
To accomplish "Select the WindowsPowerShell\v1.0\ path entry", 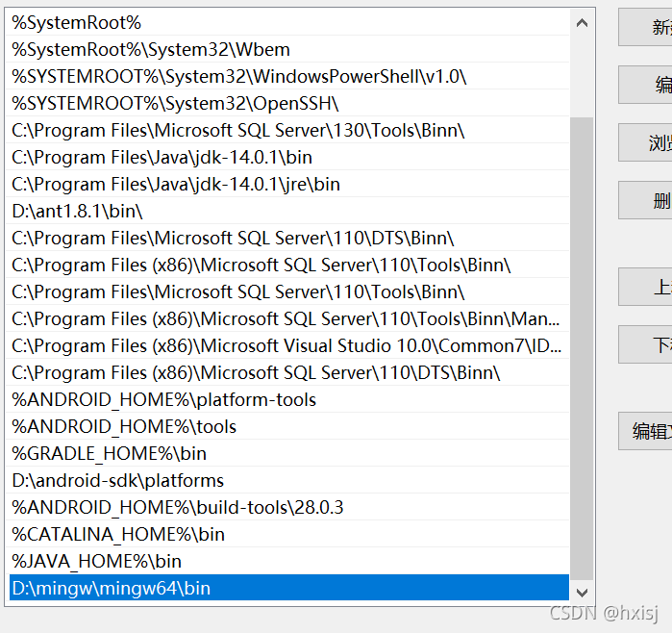I will 287,77.
